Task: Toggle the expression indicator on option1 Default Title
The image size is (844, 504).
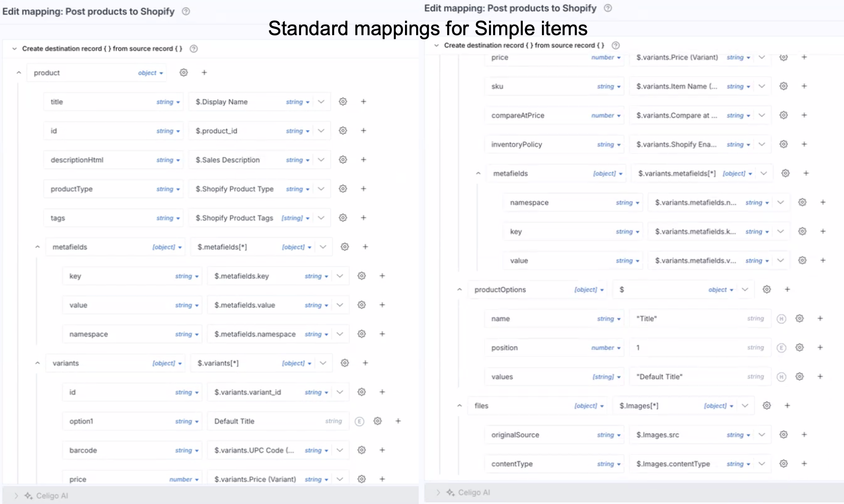Action: click(x=360, y=421)
